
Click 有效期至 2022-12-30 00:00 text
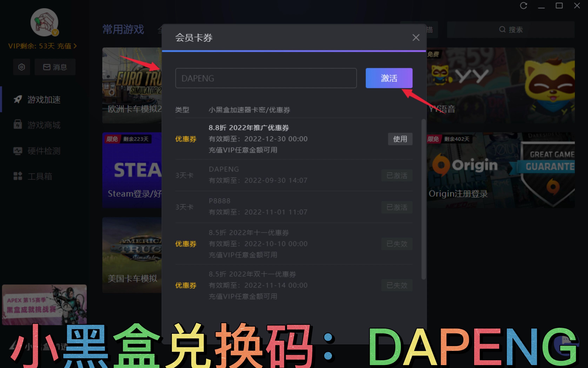click(258, 139)
